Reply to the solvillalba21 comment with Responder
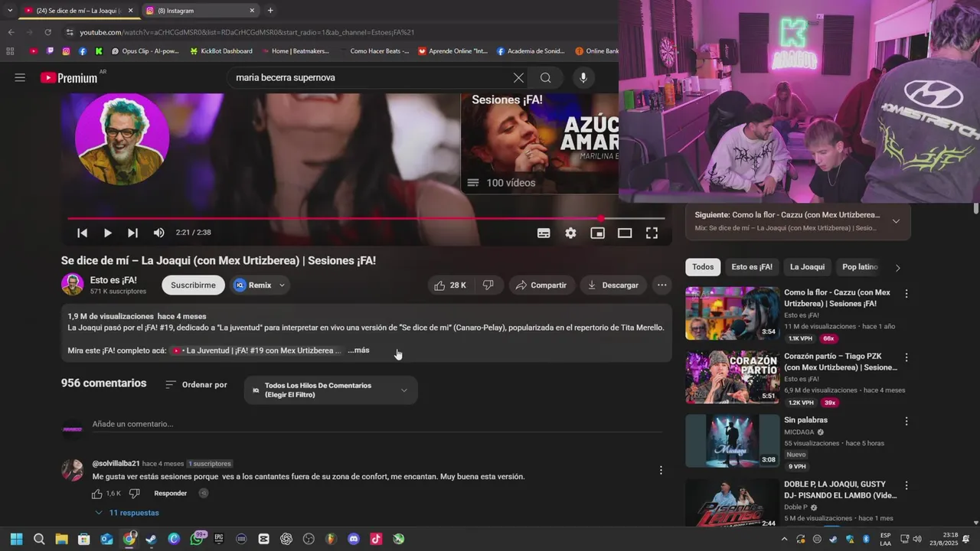The image size is (980, 551). 170,494
